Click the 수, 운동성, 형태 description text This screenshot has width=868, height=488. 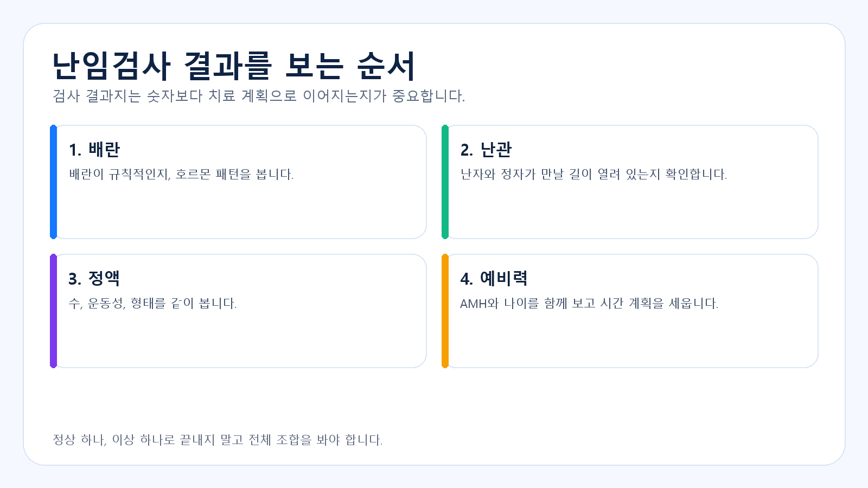(x=152, y=304)
